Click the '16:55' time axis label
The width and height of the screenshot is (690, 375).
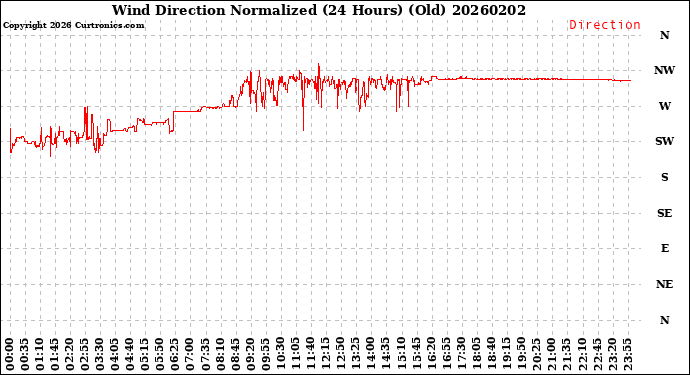(x=446, y=355)
